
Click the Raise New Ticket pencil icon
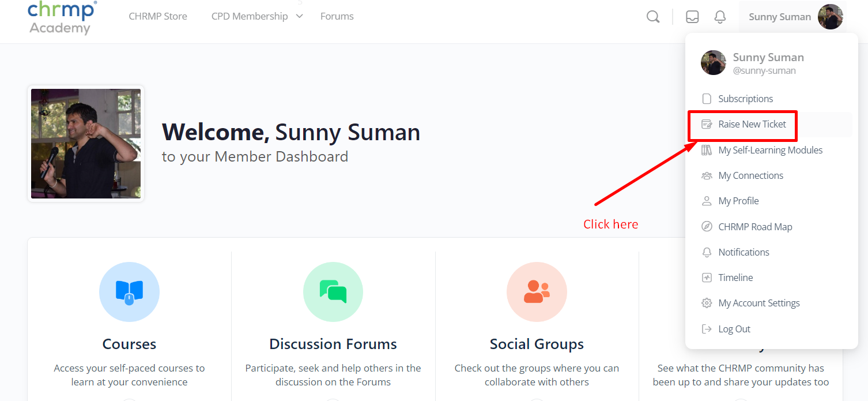pyautogui.click(x=707, y=124)
